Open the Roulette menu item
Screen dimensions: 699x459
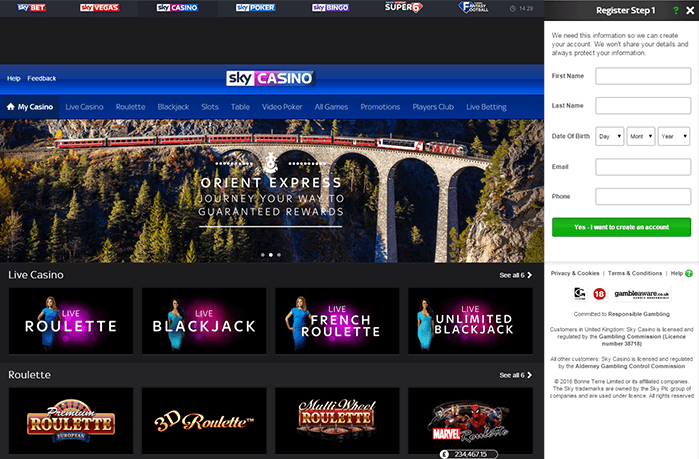click(131, 107)
